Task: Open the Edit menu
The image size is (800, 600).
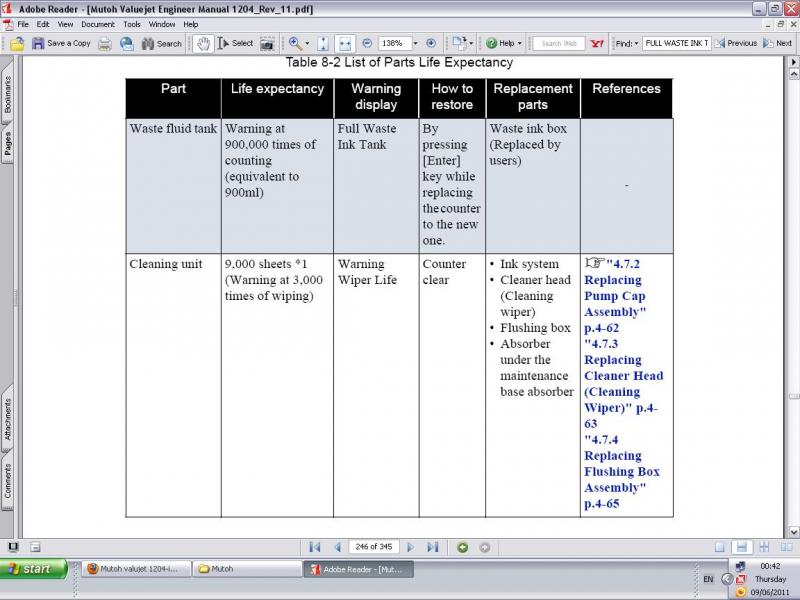Action: coord(43,24)
